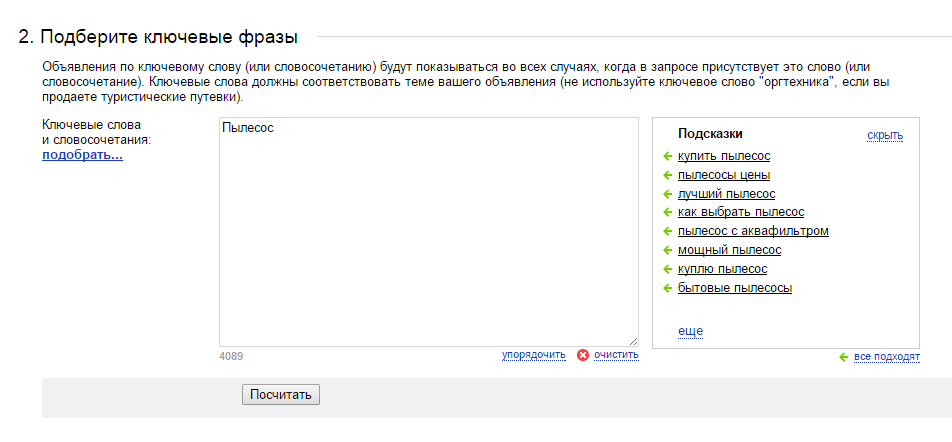This screenshot has height=442, width=952.
Task: Click the 'очистить' text link
Action: (x=615, y=355)
